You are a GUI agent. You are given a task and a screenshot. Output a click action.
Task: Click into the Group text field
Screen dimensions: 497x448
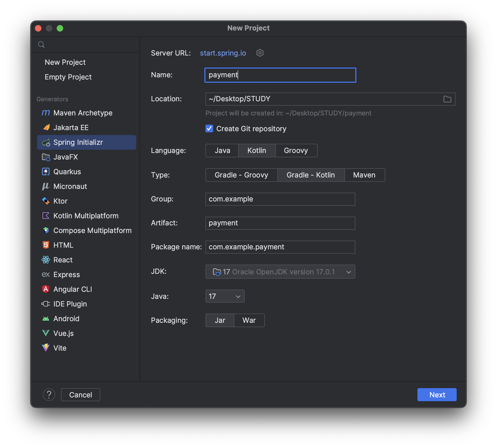(280, 199)
